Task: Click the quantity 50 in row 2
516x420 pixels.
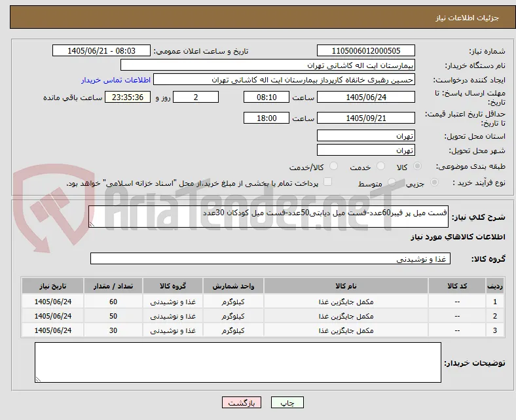Action: pos(113,316)
